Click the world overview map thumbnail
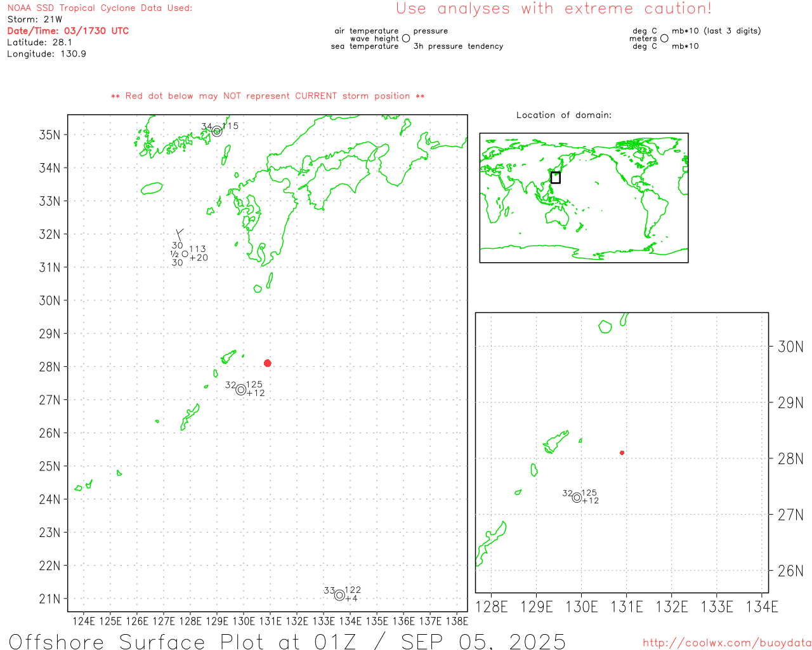The height and width of the screenshot is (650, 812). coord(584,198)
